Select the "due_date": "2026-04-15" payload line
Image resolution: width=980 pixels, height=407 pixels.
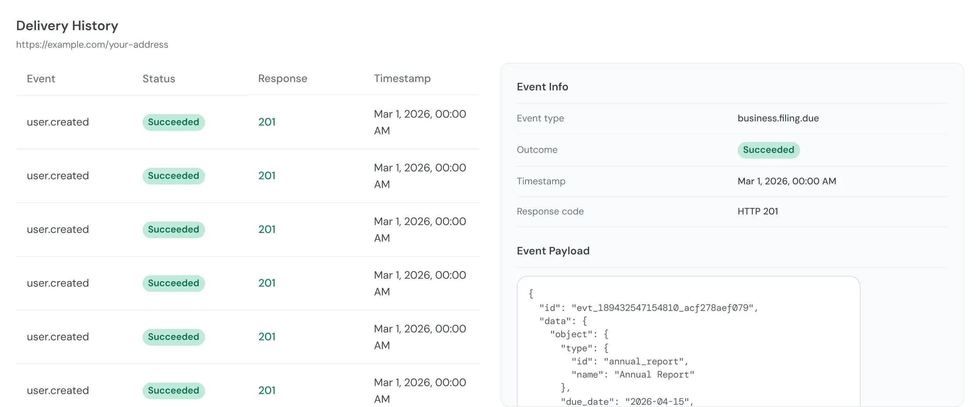(627, 402)
